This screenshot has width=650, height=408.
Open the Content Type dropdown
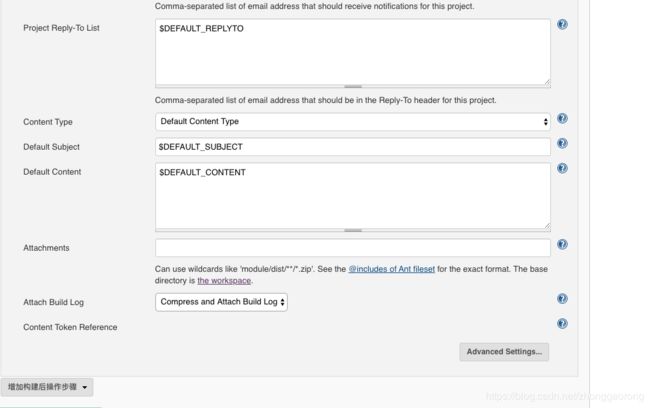point(353,121)
